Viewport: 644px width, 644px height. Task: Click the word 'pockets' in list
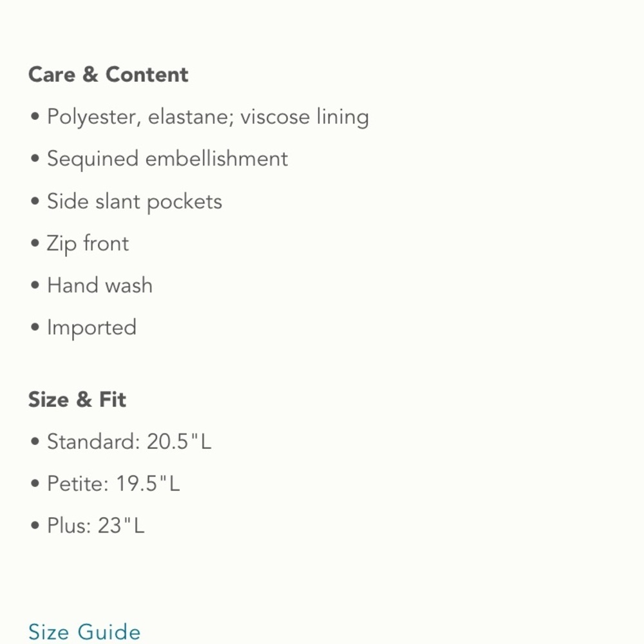click(184, 202)
